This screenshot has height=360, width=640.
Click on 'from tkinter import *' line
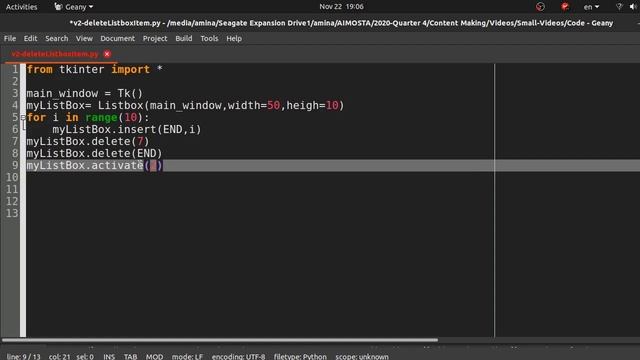click(x=95, y=69)
